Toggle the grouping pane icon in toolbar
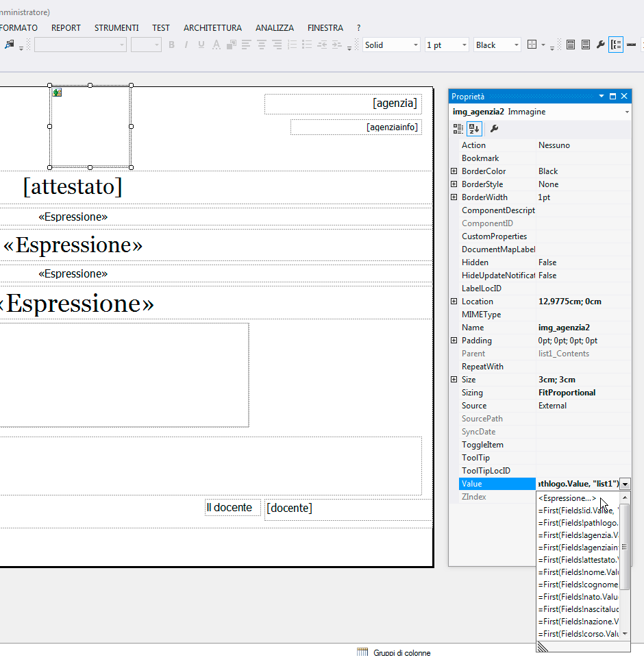Image resolution: width=644 pixels, height=662 pixels. click(x=616, y=45)
